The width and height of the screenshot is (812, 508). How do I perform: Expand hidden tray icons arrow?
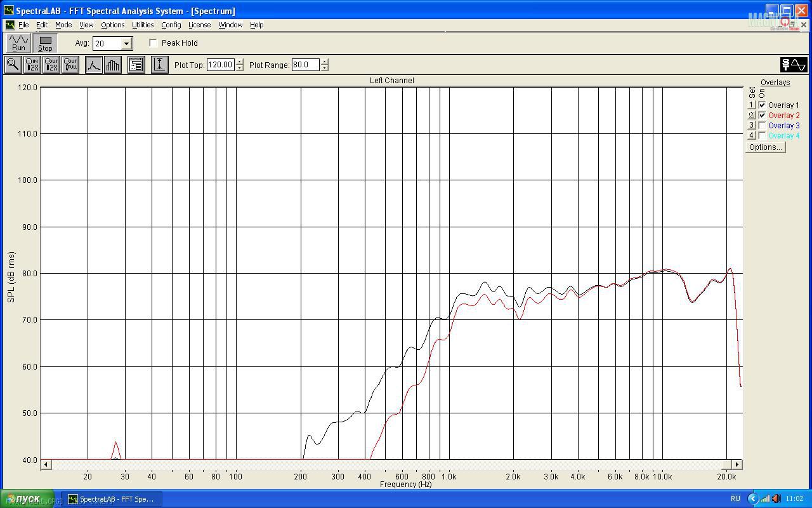point(753,498)
